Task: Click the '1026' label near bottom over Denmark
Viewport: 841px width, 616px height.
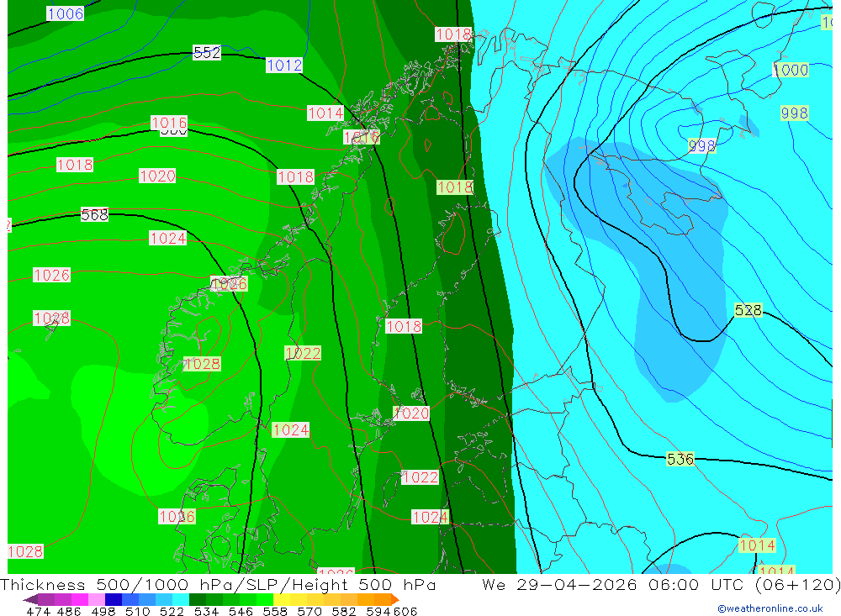Action: pyautogui.click(x=177, y=517)
